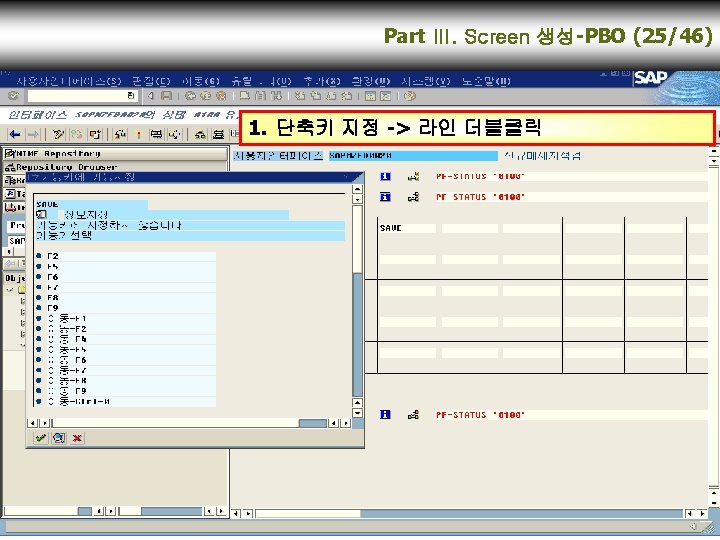Open the 유틸리티(U) menu

(x=261, y=82)
